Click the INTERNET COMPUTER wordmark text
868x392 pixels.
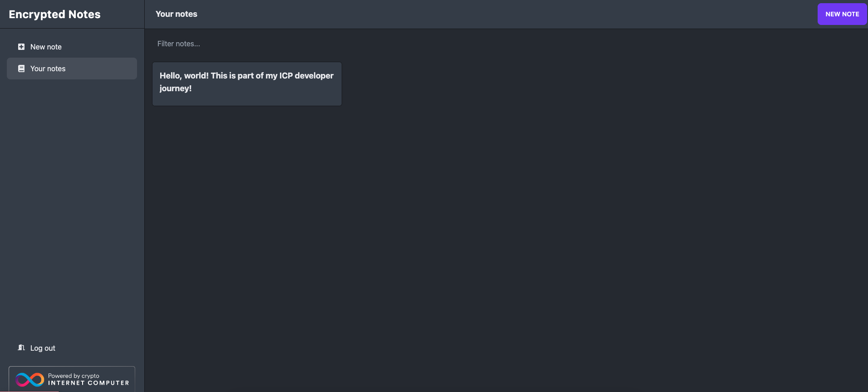coord(88,383)
